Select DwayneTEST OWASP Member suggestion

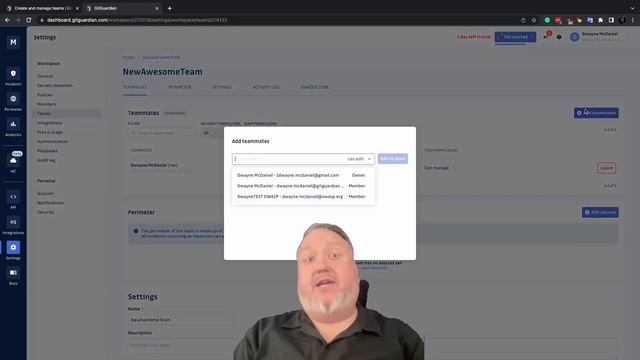(303, 196)
